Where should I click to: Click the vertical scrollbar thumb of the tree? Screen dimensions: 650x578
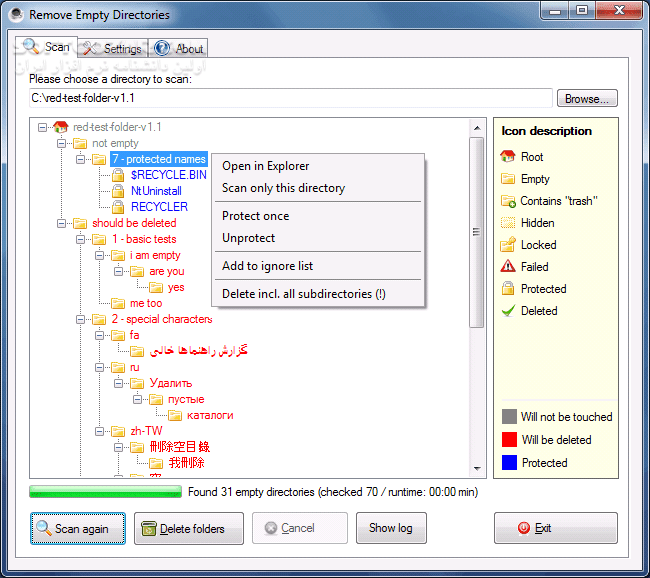click(x=477, y=232)
